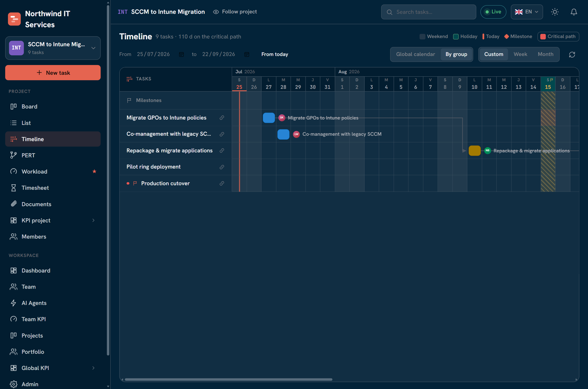The width and height of the screenshot is (588, 389).
Task: Open the notifications bell
Action: (x=574, y=12)
